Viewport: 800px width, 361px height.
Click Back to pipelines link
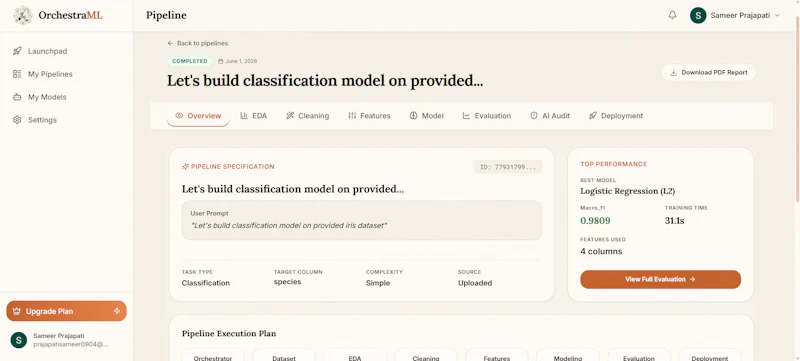[198, 43]
